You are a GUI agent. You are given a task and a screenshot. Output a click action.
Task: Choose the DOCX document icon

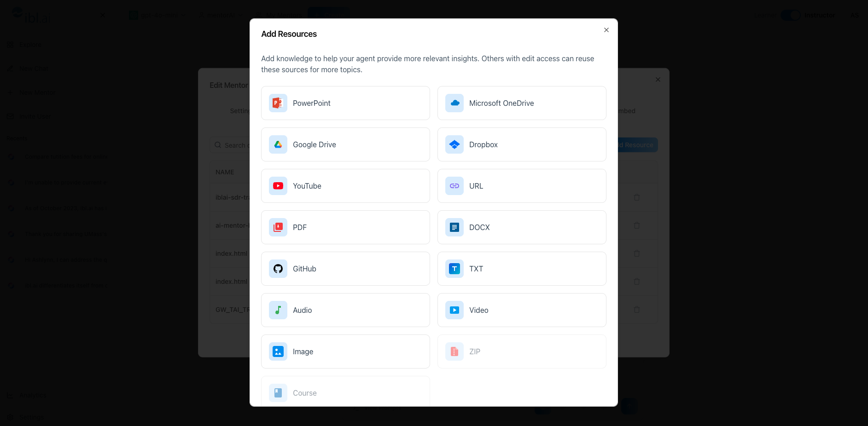pyautogui.click(x=454, y=227)
